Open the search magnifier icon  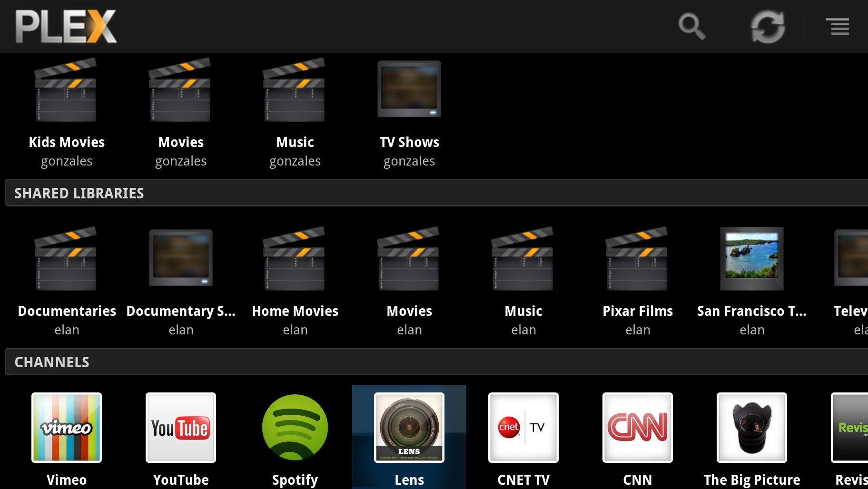click(x=691, y=27)
